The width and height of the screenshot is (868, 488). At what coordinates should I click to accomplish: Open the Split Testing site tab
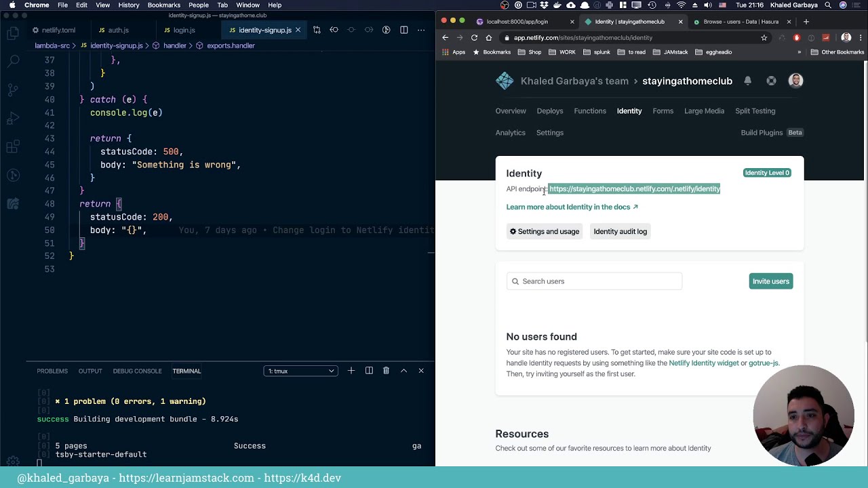pos(755,111)
